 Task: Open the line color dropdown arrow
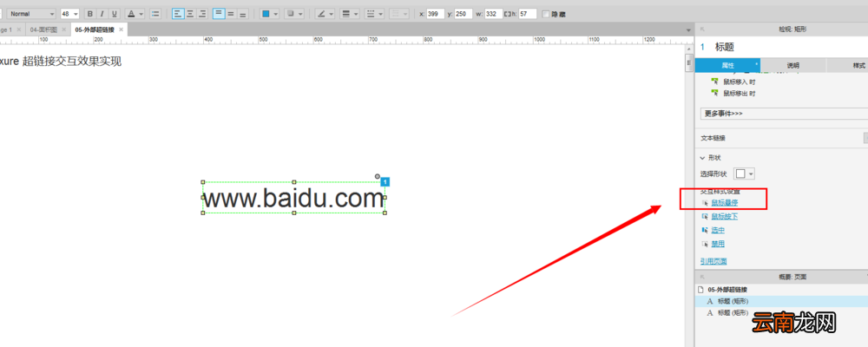click(331, 14)
